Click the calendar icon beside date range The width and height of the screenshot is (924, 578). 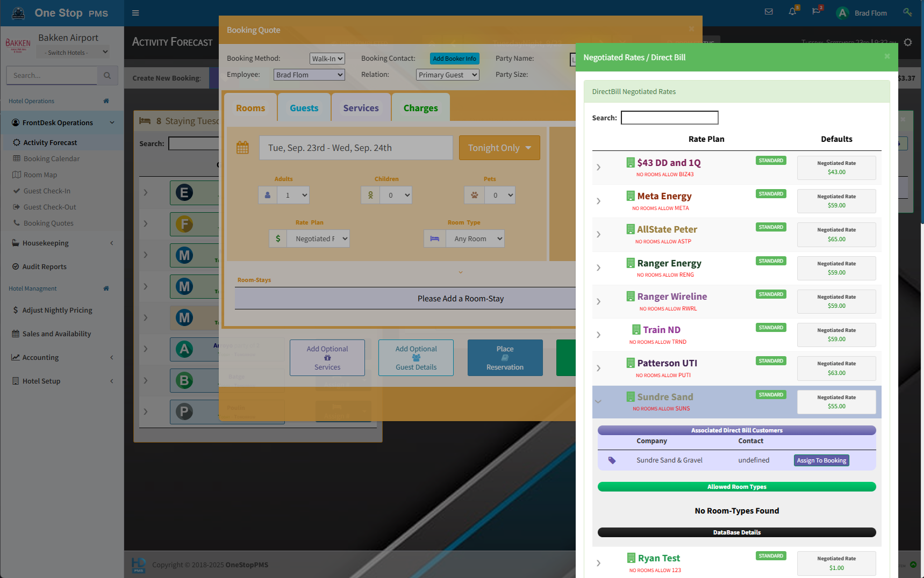pos(243,148)
